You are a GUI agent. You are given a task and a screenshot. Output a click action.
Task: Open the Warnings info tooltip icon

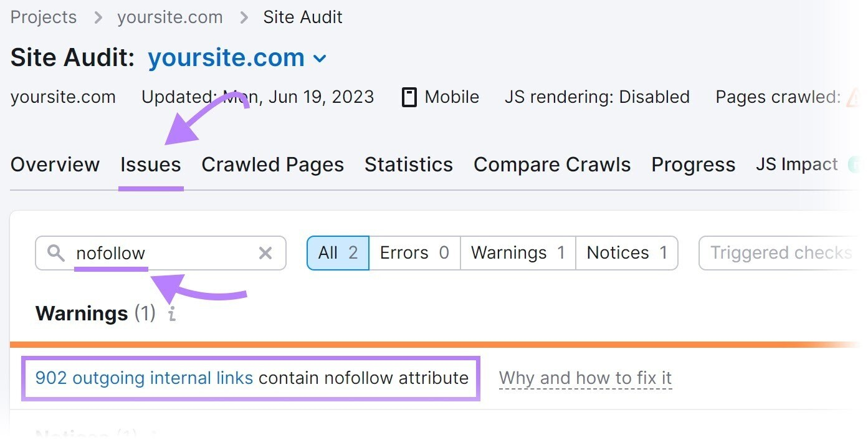(x=171, y=314)
